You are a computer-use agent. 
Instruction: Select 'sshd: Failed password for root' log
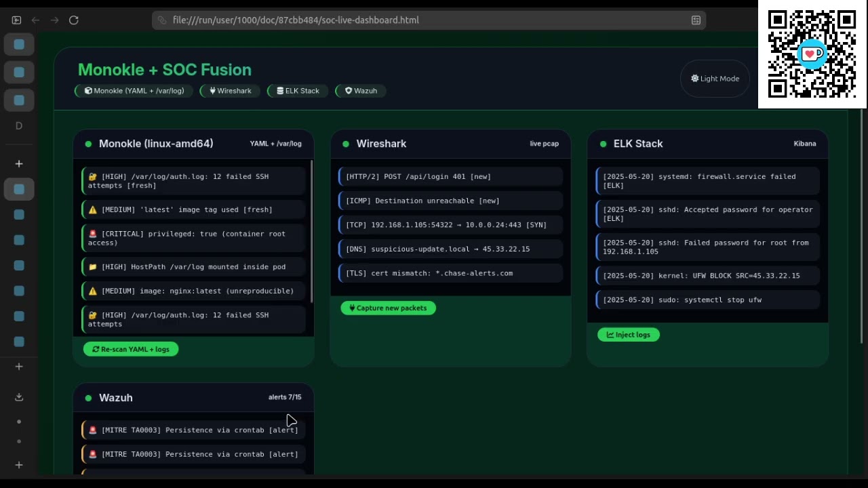pyautogui.click(x=707, y=247)
